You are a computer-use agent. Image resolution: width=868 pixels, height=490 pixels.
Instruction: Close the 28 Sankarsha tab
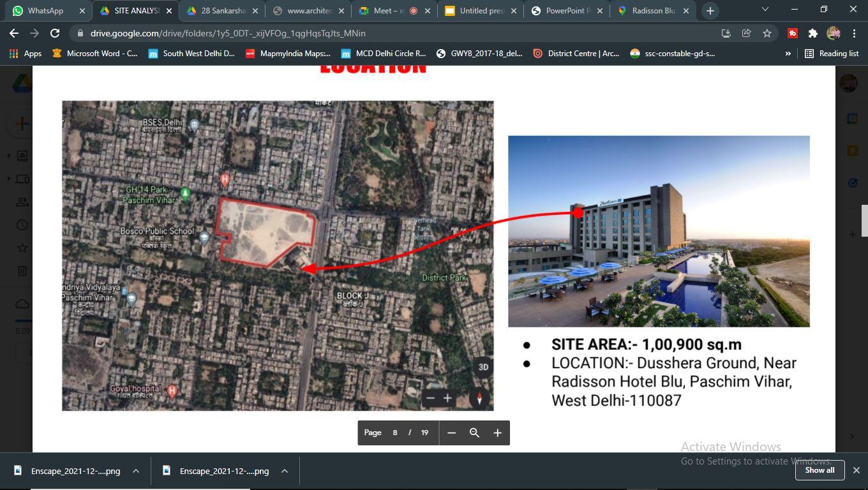[x=255, y=11]
